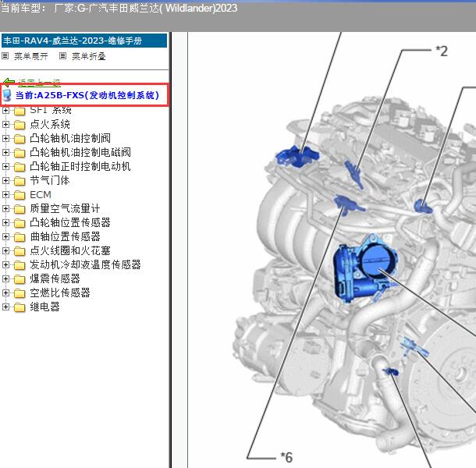Click folder icon beside 爆震传感器
Viewport: 476px width, 468px height.
20,279
